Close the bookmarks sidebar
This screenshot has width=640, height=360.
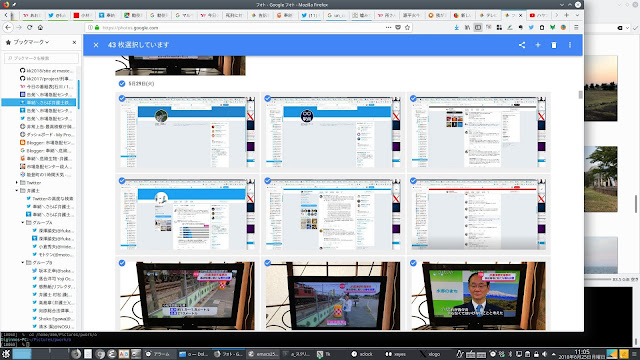coord(74,42)
